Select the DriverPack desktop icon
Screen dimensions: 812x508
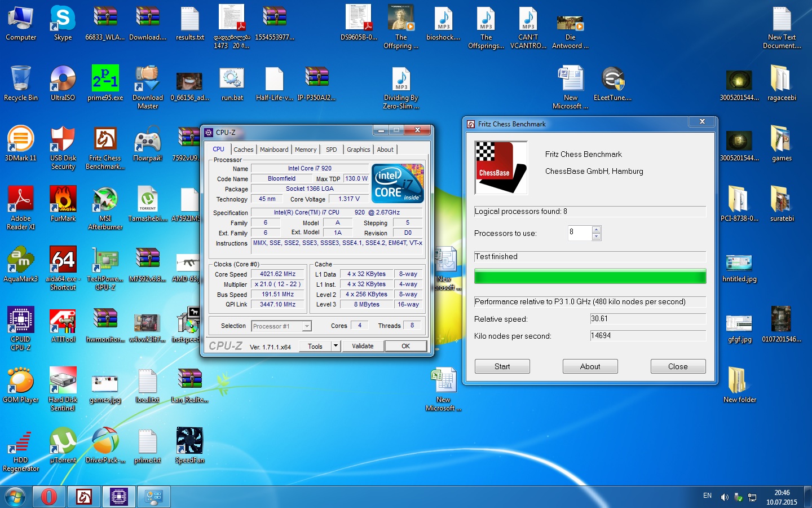click(x=105, y=446)
